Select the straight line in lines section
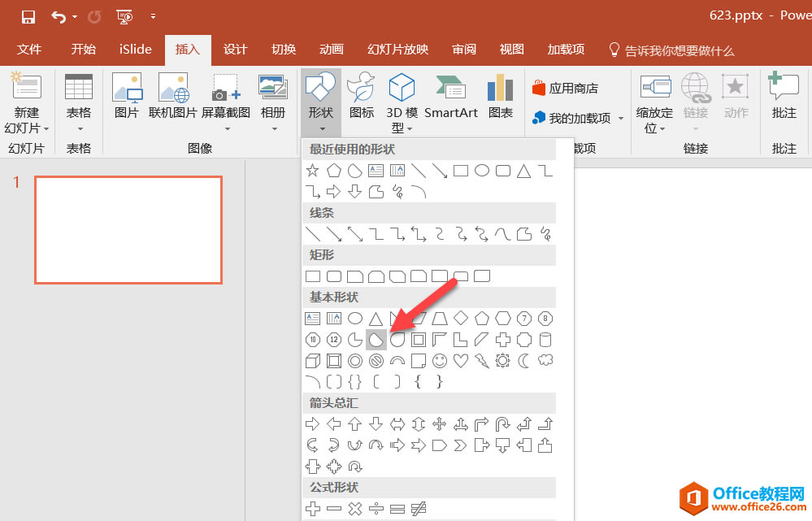The height and width of the screenshot is (521, 812). (x=313, y=234)
